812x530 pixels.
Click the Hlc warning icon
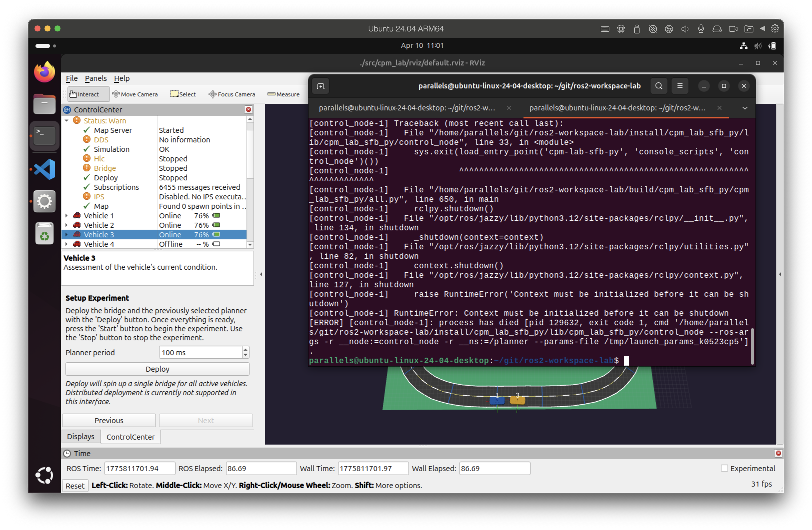pos(87,159)
